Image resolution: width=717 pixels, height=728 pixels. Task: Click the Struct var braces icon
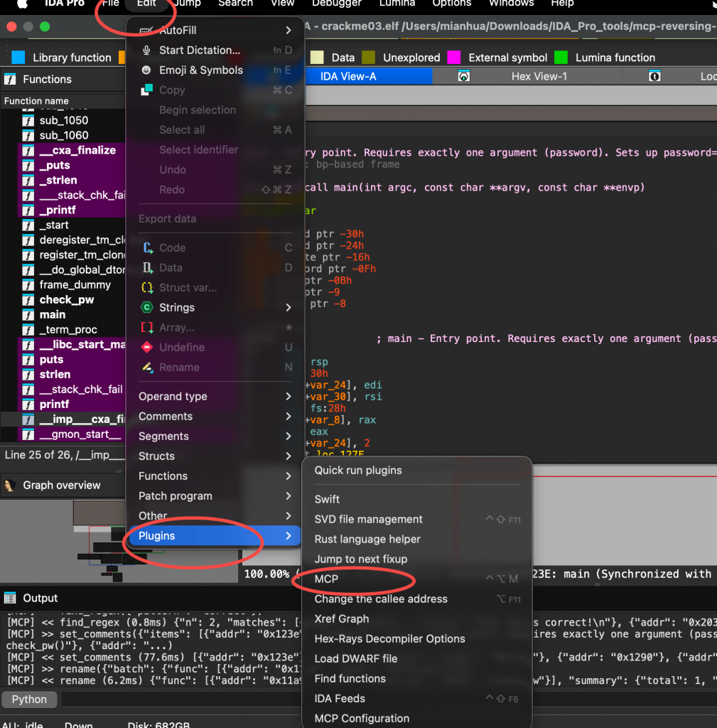[x=147, y=288]
